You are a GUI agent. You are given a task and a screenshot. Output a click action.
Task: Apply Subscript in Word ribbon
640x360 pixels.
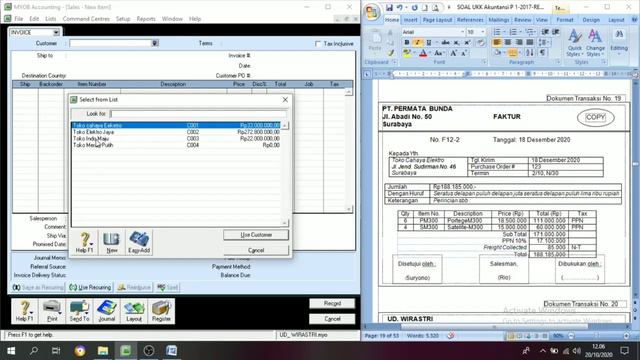point(456,42)
